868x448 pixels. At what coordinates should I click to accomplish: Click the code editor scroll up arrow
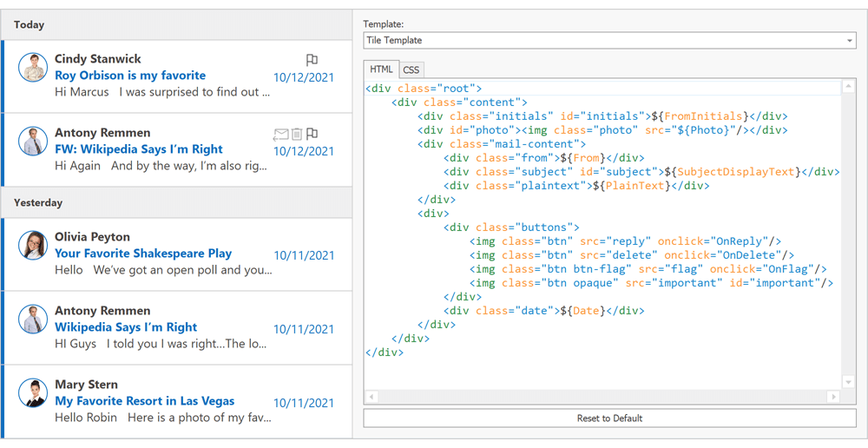tap(849, 87)
